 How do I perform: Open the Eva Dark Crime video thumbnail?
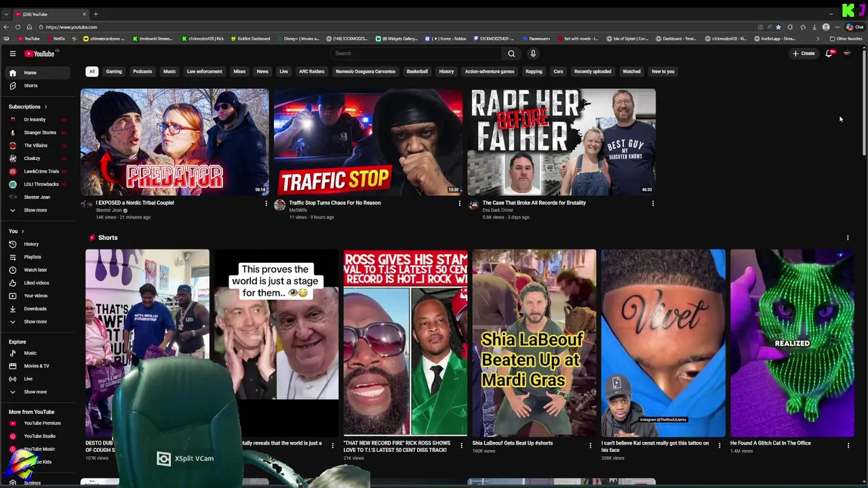click(561, 142)
